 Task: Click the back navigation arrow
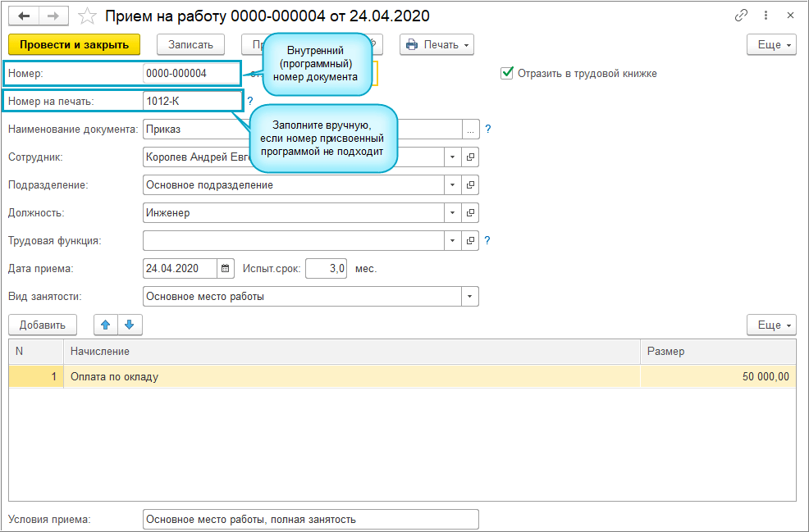[x=25, y=16]
